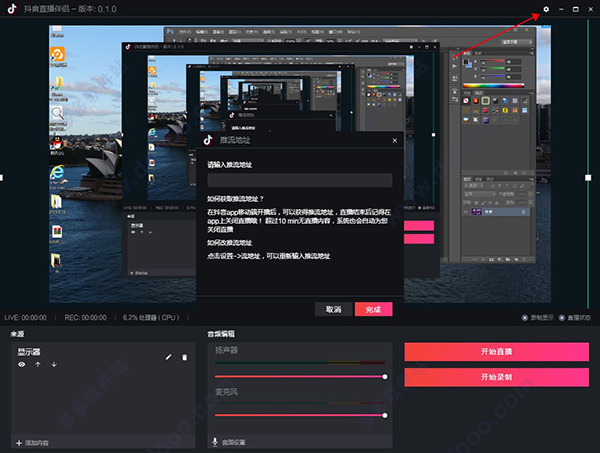This screenshot has height=453, width=600.
Task: Add a new source via 添加内容
Action: tap(37, 443)
